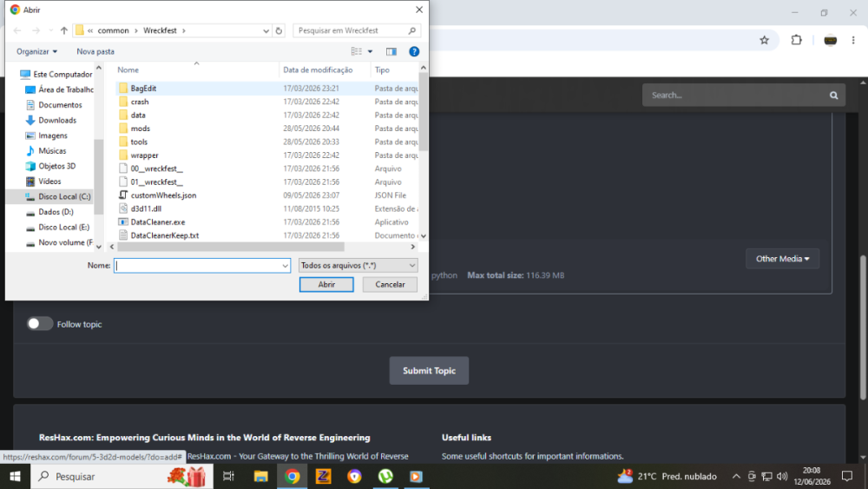Click the Cancelar button
Image resolution: width=868 pixels, height=489 pixels.
(390, 284)
